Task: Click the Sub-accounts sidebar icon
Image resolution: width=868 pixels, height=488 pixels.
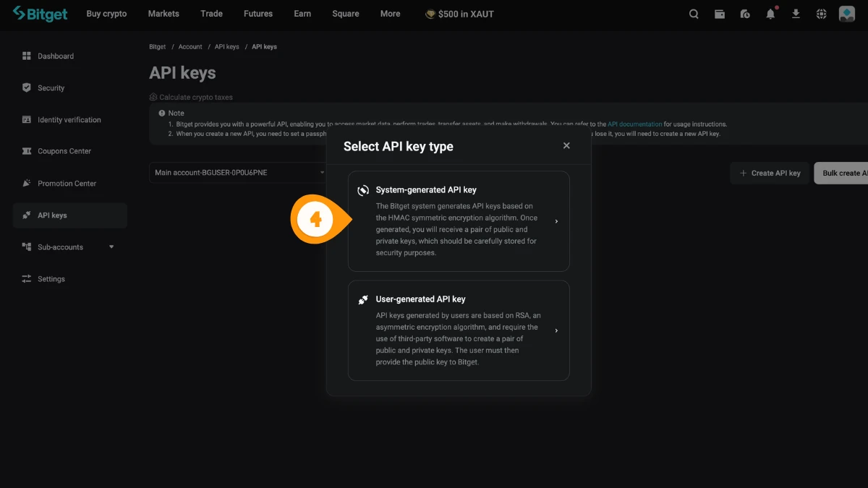Action: [27, 247]
